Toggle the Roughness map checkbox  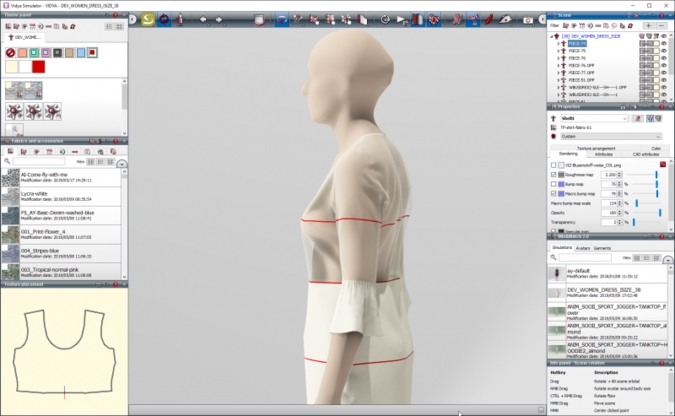pyautogui.click(x=555, y=174)
